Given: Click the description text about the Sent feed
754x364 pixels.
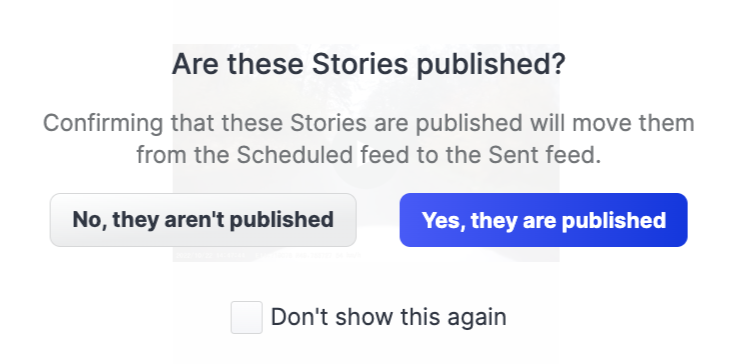Looking at the screenshot, I should [369, 139].
